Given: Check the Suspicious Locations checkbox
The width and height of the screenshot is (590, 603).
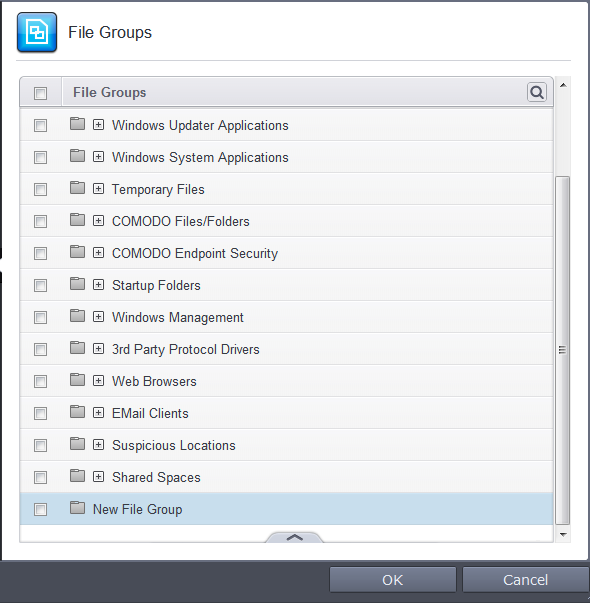Looking at the screenshot, I should (x=40, y=446).
